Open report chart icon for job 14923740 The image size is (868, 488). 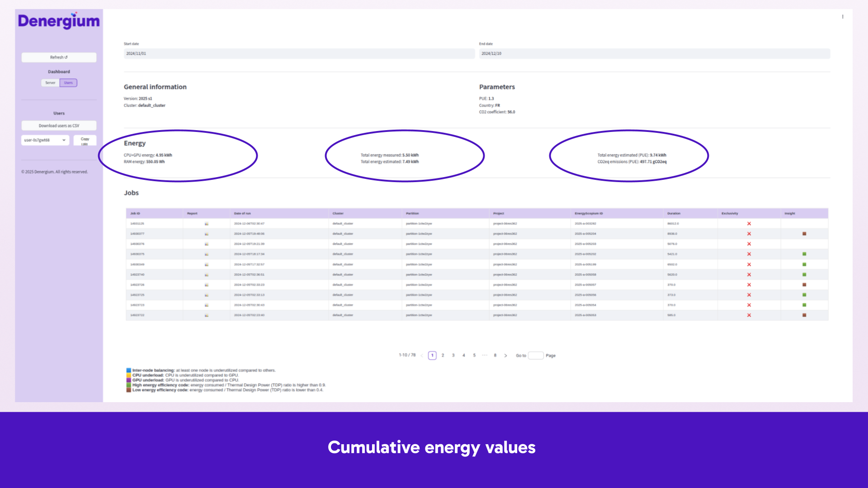tap(207, 275)
